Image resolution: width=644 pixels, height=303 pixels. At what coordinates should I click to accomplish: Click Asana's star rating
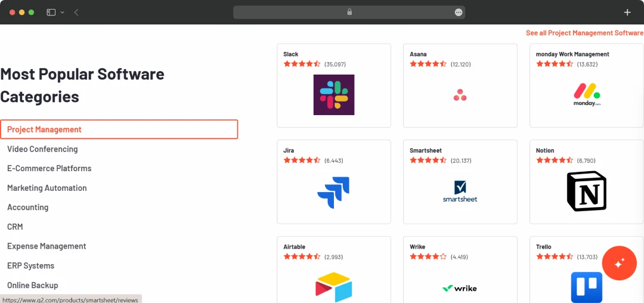[428, 64]
